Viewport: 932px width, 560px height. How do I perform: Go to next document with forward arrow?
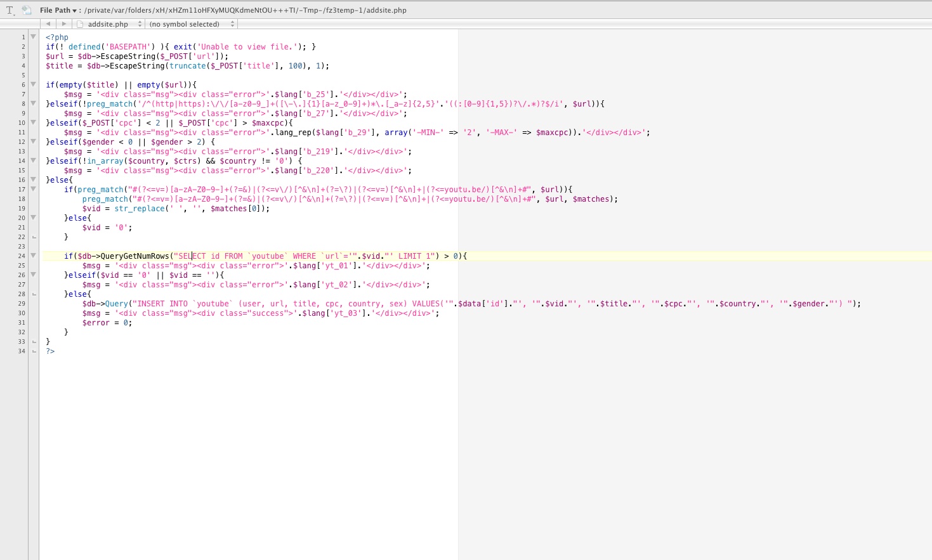coord(63,24)
